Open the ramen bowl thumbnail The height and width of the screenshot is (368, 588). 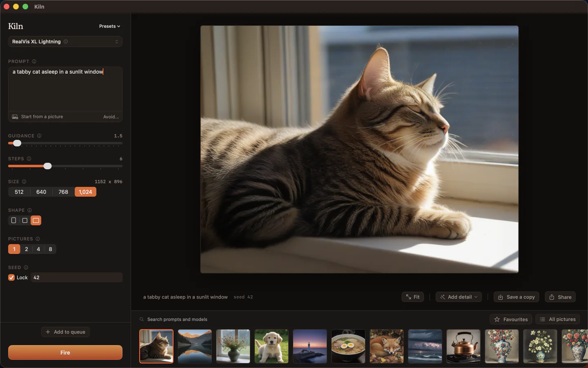348,346
